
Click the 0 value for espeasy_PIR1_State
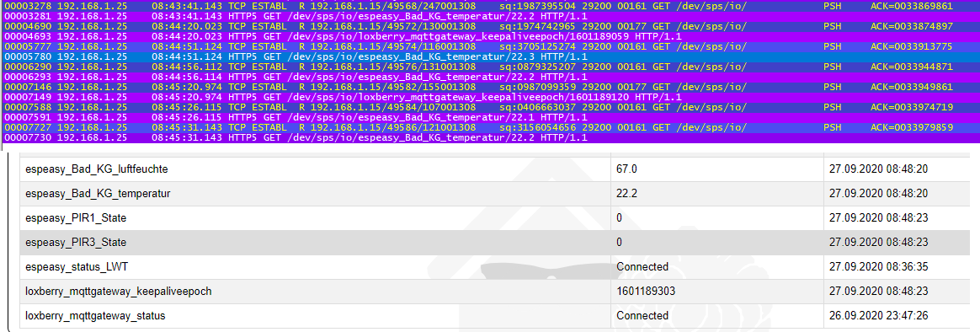tap(620, 218)
